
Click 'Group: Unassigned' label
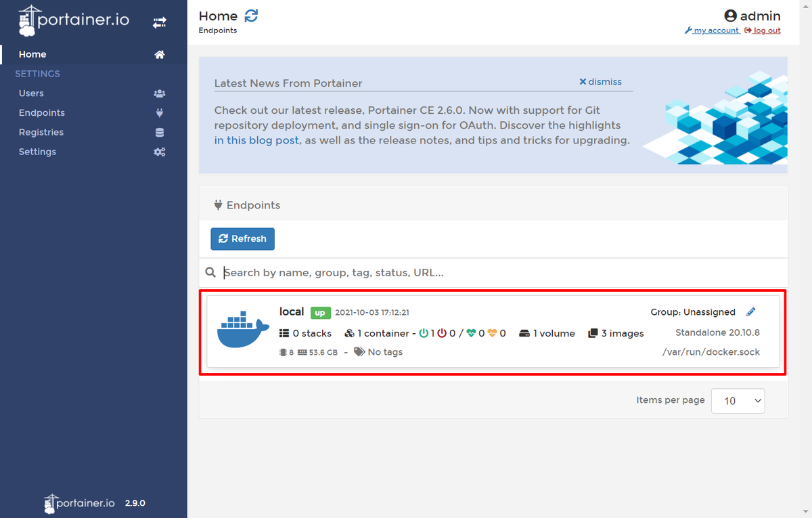pos(693,312)
